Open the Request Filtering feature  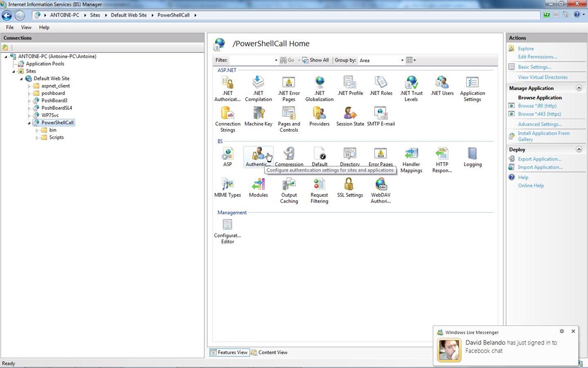pyautogui.click(x=319, y=191)
